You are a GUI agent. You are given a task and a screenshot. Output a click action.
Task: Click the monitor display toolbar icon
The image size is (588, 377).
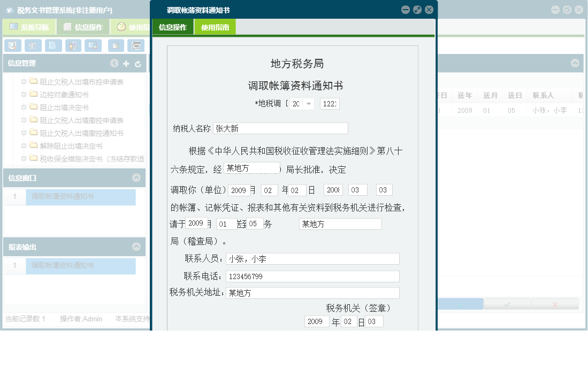tap(93, 45)
